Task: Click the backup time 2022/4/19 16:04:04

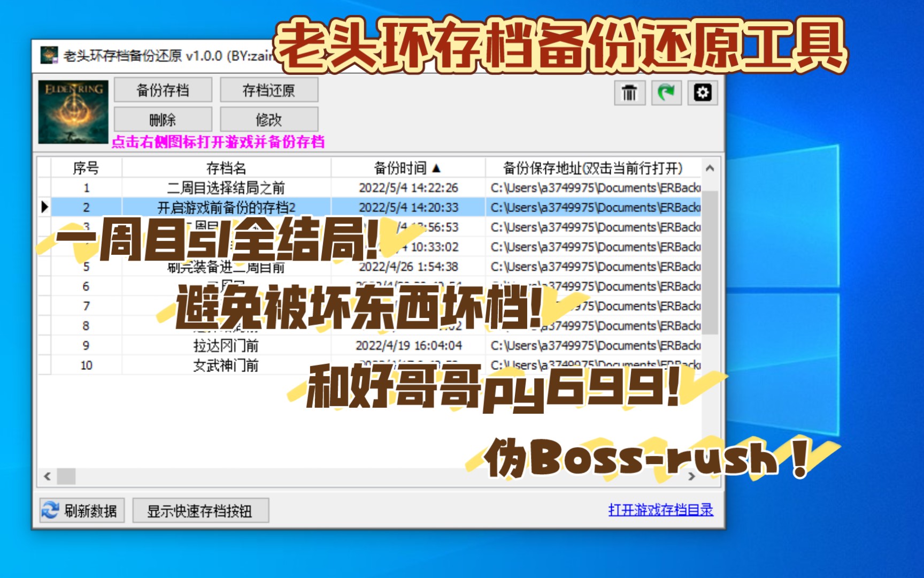Action: (408, 346)
